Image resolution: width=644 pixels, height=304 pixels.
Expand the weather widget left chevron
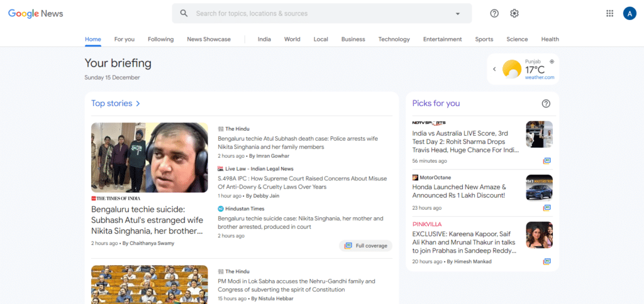[x=494, y=69]
